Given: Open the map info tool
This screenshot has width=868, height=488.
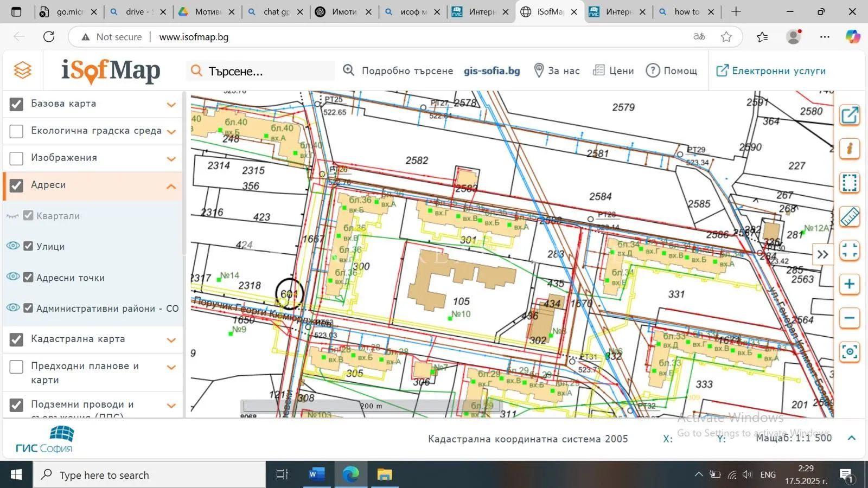Looking at the screenshot, I should (x=850, y=149).
